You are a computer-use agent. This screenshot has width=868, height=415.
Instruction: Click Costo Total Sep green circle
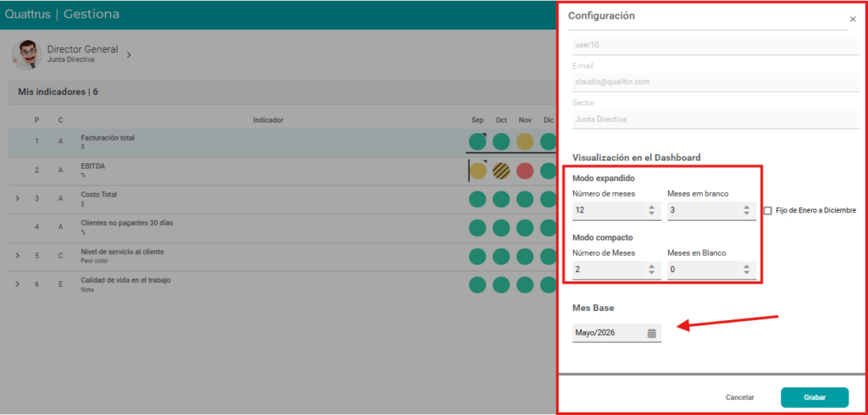[x=477, y=199]
